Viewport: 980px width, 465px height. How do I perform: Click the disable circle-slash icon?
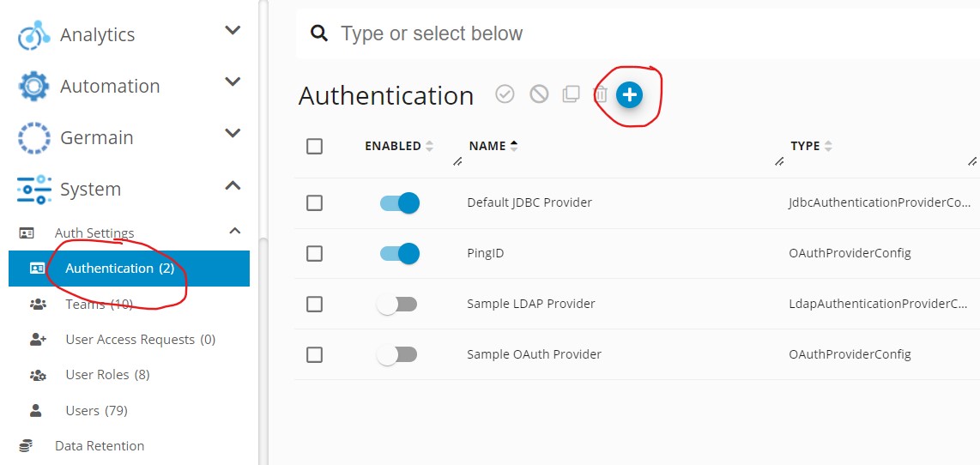click(x=539, y=95)
